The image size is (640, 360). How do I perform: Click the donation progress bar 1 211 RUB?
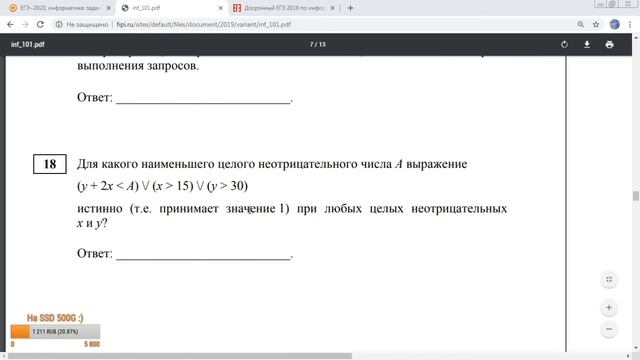[55, 331]
